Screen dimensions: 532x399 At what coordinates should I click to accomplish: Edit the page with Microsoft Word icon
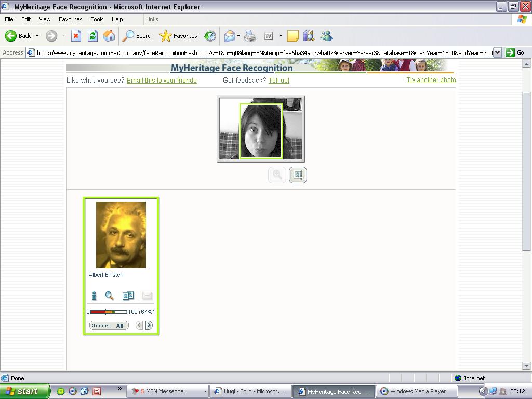(x=269, y=36)
